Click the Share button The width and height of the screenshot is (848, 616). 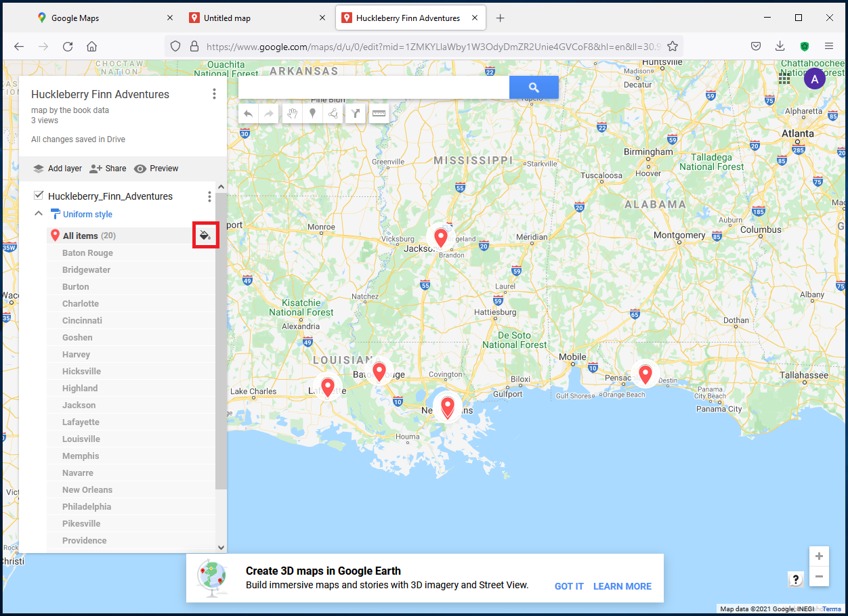(108, 169)
